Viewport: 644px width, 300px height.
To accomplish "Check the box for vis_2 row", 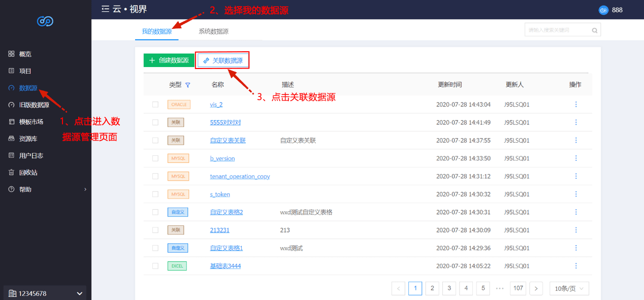I will click(x=155, y=105).
